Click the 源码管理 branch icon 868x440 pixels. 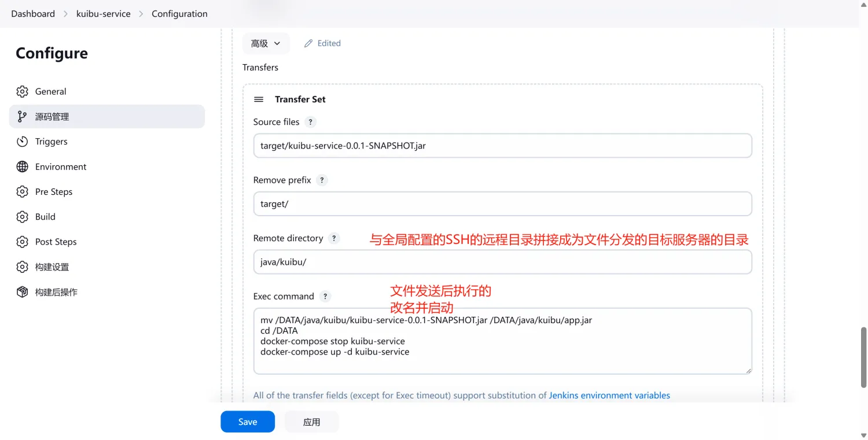pos(22,116)
